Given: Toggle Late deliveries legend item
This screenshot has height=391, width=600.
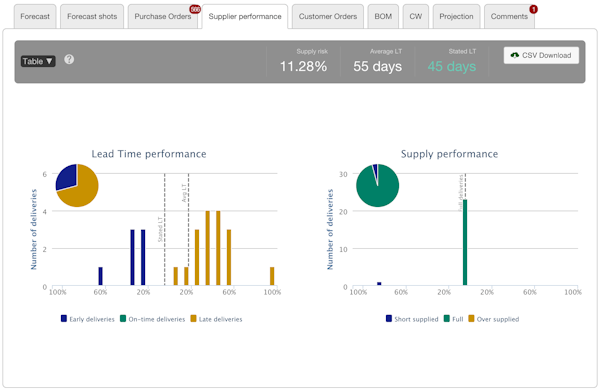Looking at the screenshot, I should click(216, 319).
